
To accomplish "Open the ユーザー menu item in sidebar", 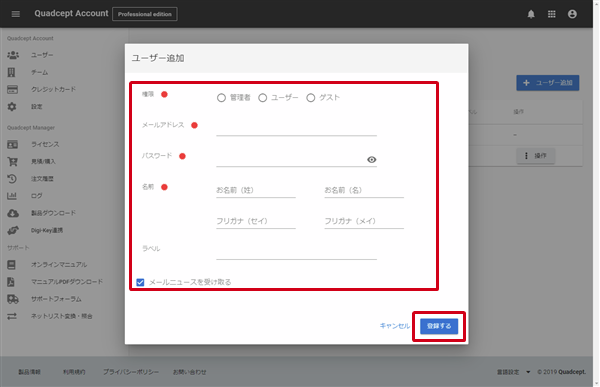I will click(x=42, y=55).
